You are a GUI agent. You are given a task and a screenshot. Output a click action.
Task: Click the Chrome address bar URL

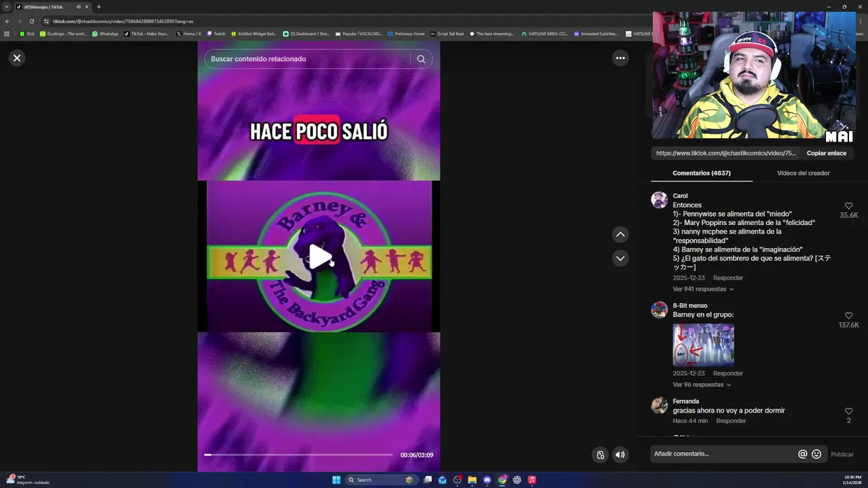[123, 21]
